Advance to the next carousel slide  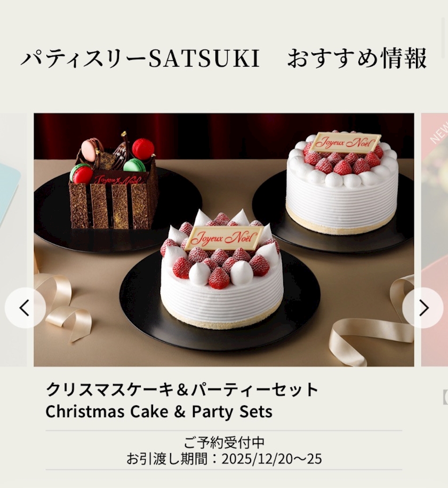click(x=422, y=308)
